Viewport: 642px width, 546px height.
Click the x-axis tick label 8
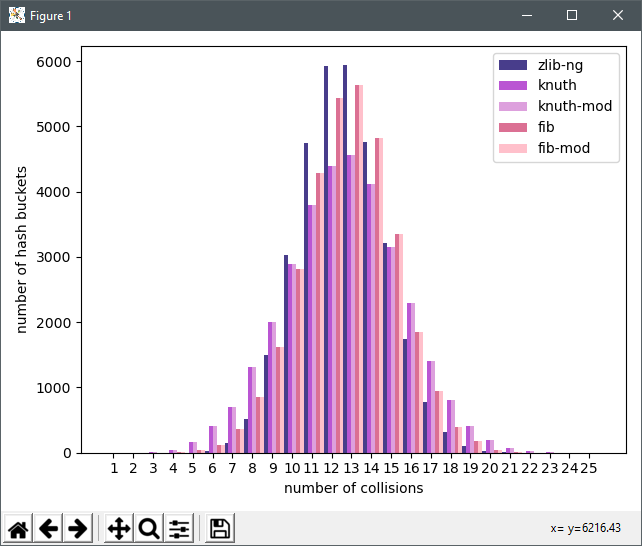252,468
